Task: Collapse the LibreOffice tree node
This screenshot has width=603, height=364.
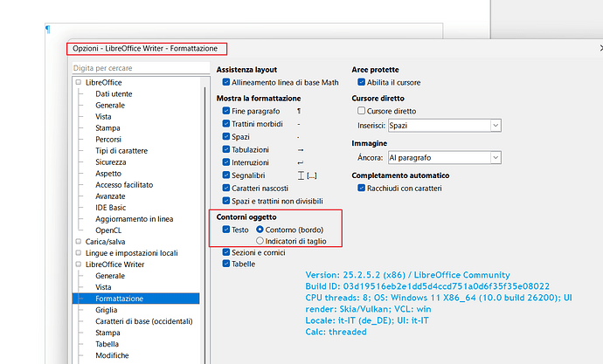Action: coord(79,82)
